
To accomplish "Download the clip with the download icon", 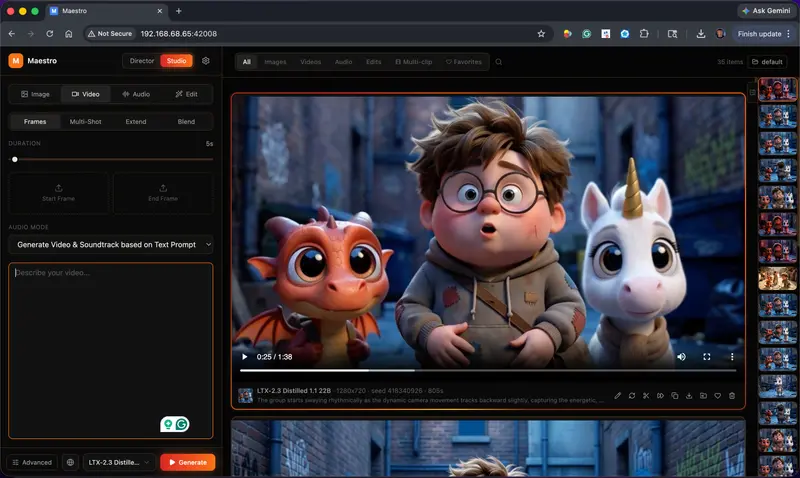I will 689,395.
